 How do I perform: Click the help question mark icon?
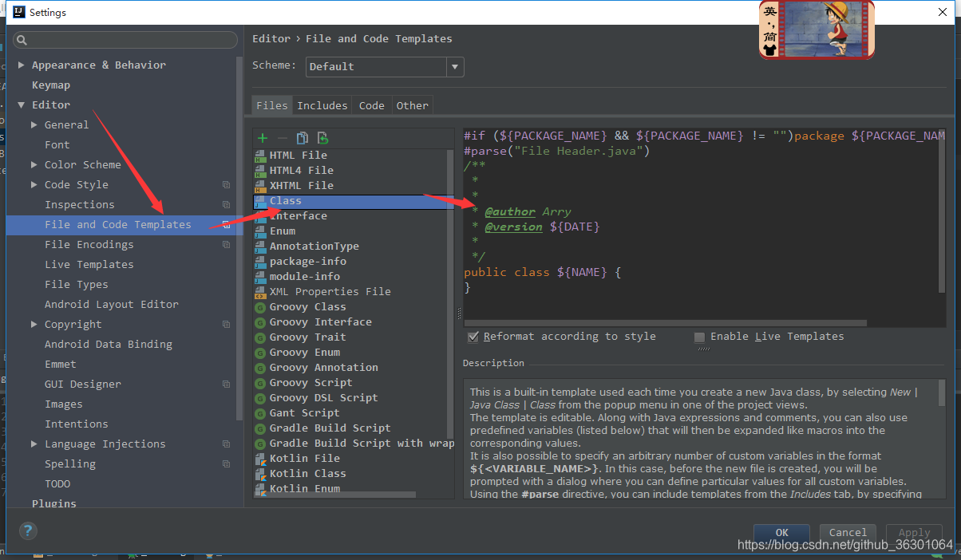tap(27, 530)
